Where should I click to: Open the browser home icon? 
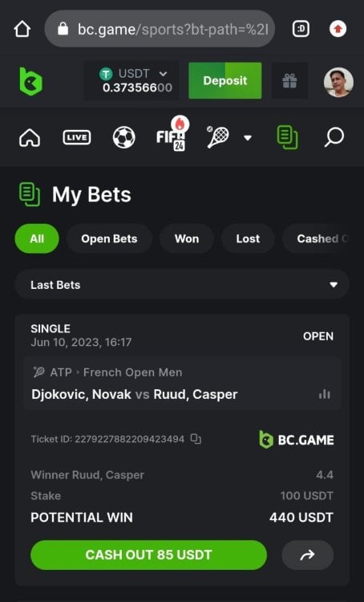[22, 29]
